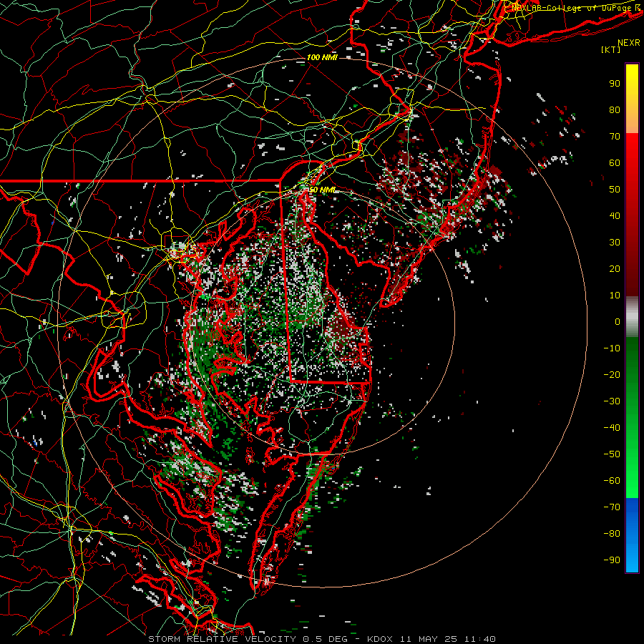Click the "-10" value on the velocity scale
The image size is (644, 644).
tap(612, 348)
